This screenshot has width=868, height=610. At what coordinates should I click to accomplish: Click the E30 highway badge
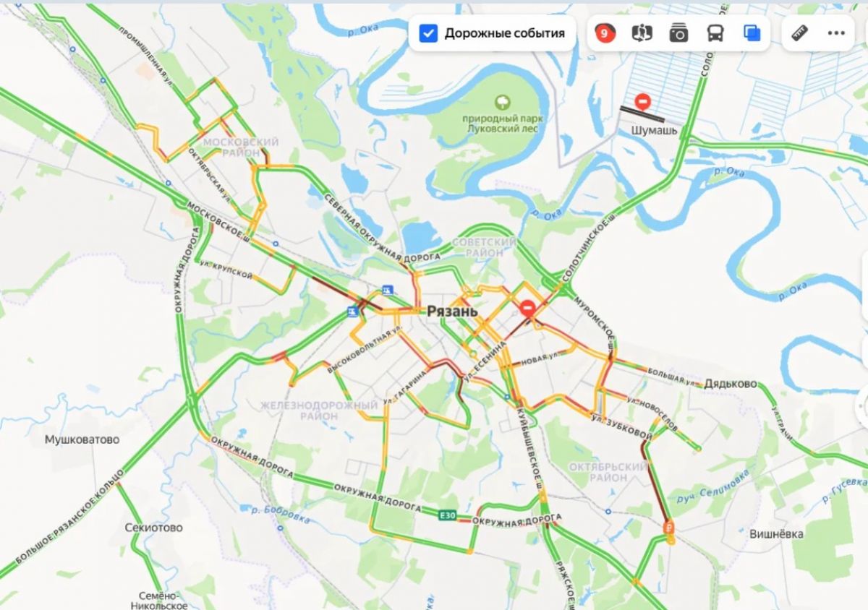tap(448, 516)
